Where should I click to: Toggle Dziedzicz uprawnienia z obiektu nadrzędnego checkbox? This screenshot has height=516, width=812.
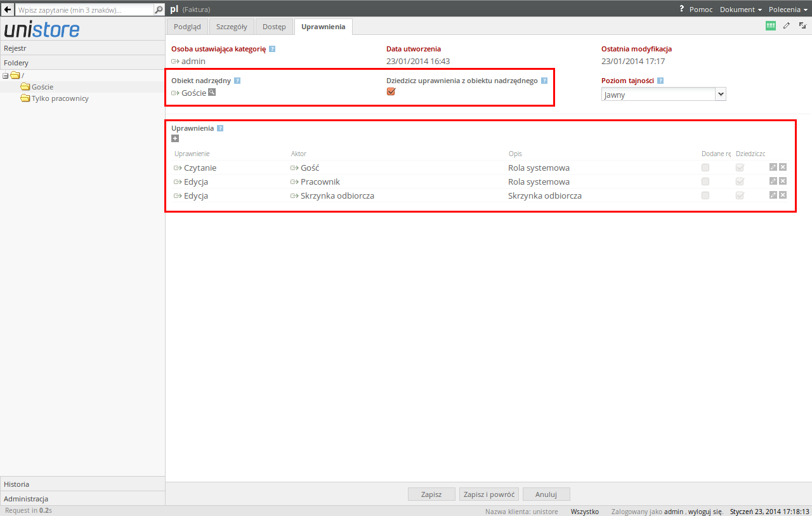(x=391, y=91)
